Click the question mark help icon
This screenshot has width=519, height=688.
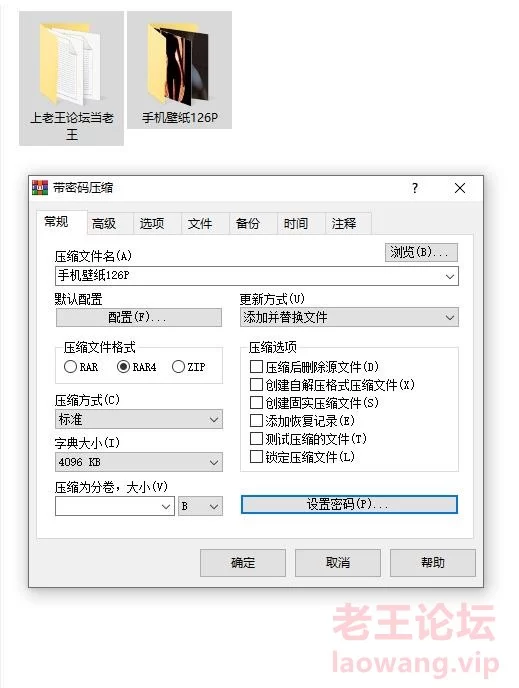pos(415,188)
